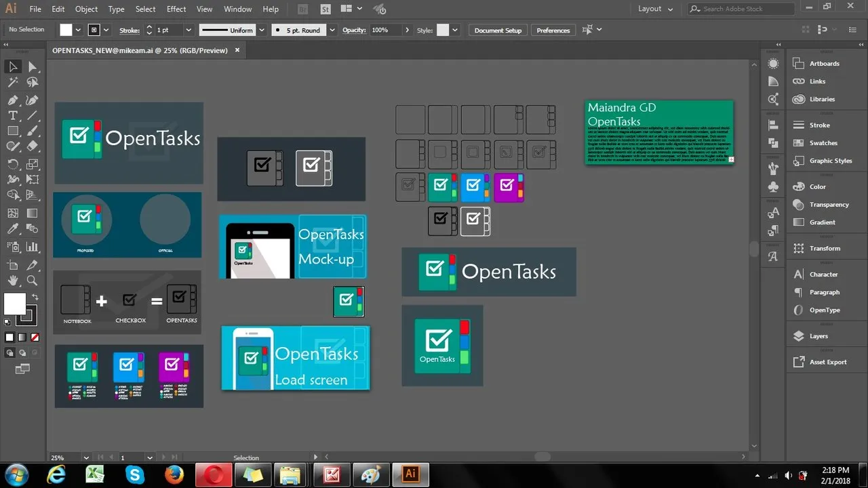The image size is (868, 488).
Task: Reset to default fill and stroke
Action: pyautogui.click(x=7, y=322)
